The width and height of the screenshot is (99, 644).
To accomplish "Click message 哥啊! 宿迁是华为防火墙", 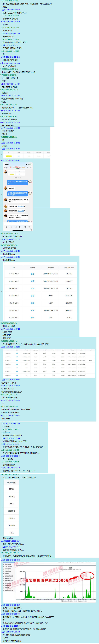I will [x=13, y=544].
